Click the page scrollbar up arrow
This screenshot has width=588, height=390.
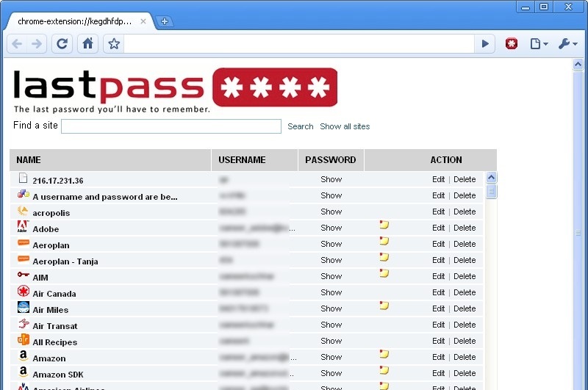click(578, 65)
